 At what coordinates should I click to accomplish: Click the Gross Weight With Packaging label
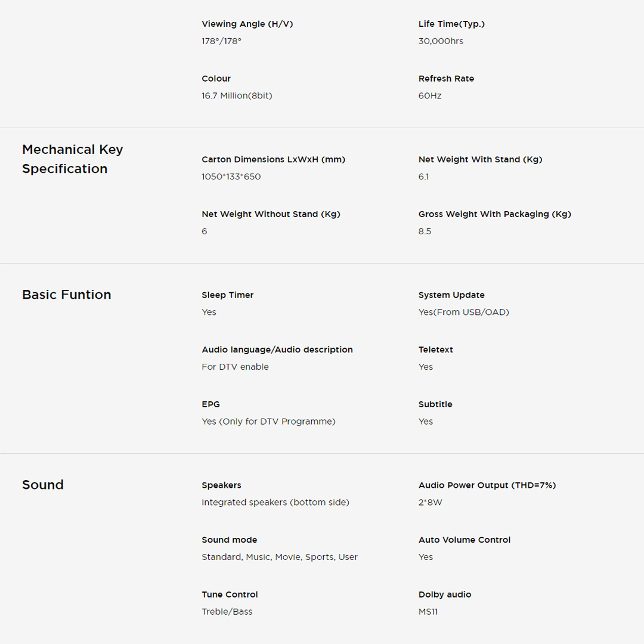494,214
